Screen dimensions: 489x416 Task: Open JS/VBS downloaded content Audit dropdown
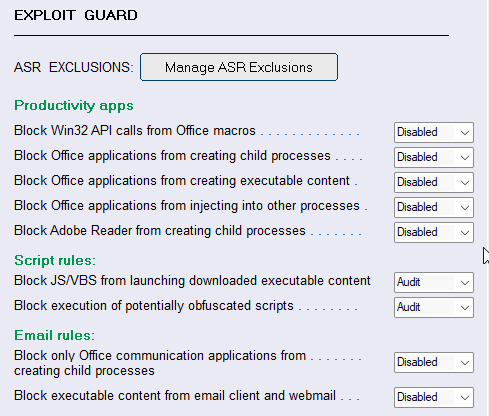pyautogui.click(x=434, y=282)
